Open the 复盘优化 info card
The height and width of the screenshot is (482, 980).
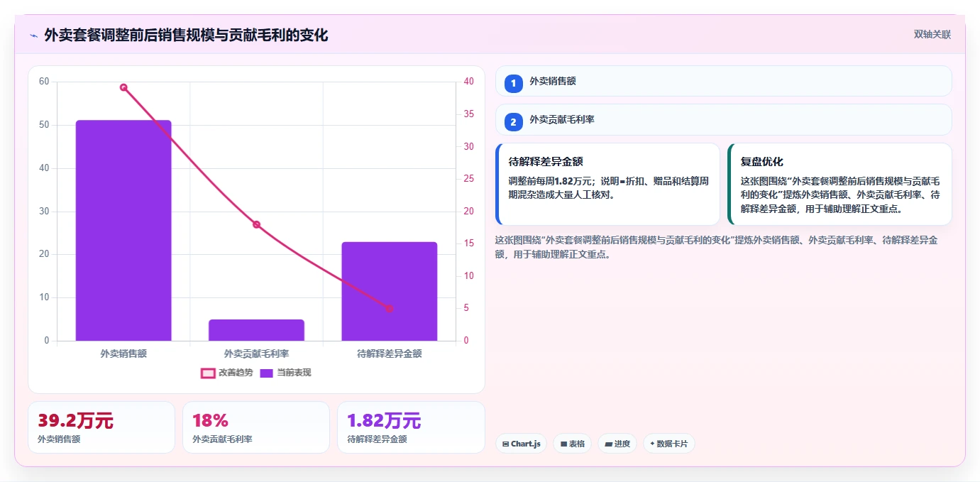point(839,184)
